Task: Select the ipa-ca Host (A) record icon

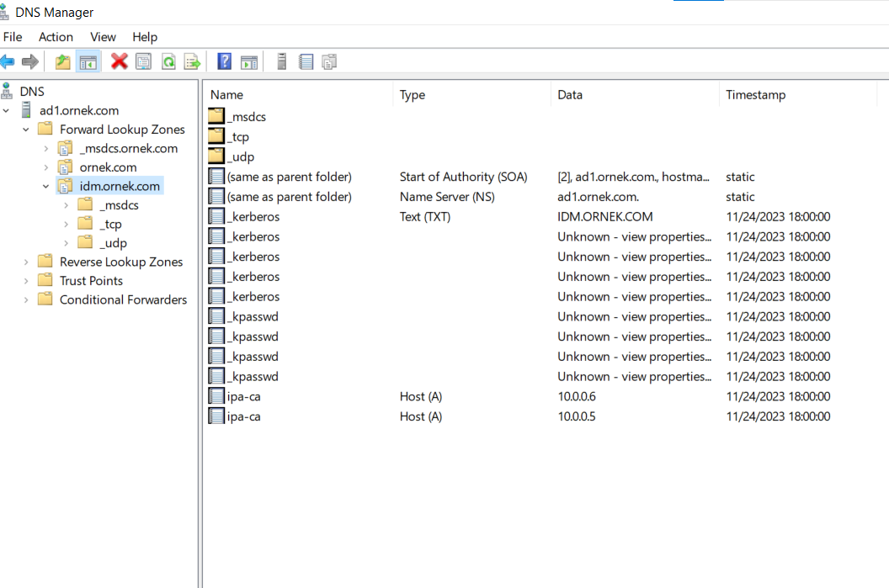Action: [x=215, y=396]
